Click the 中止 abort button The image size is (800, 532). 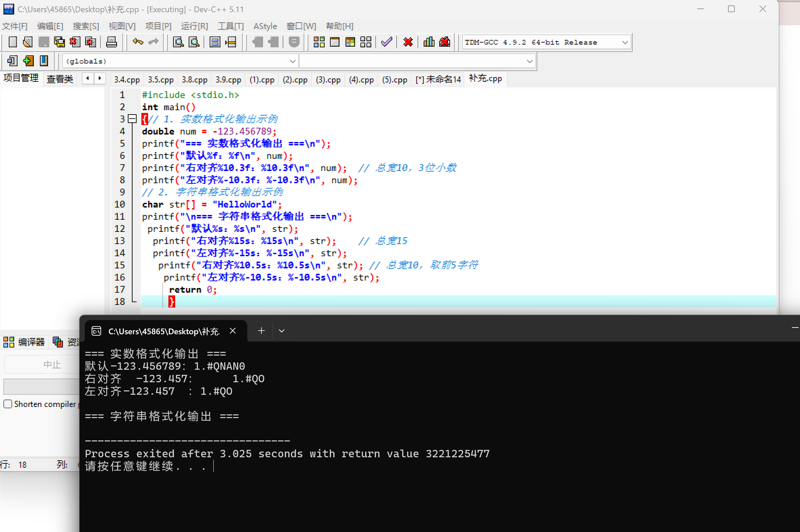[x=52, y=365]
